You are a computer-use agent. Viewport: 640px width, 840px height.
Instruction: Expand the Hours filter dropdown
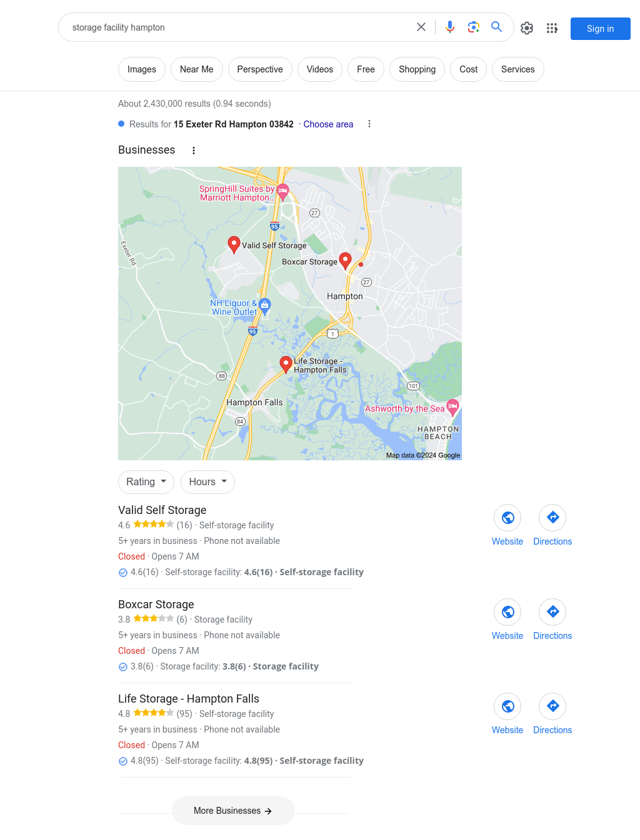(x=208, y=482)
